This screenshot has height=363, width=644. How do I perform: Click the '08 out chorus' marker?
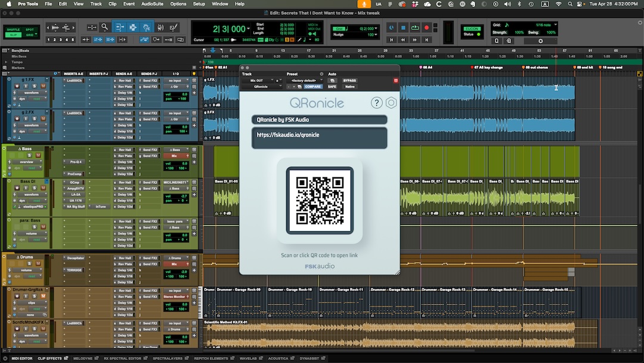(x=535, y=67)
